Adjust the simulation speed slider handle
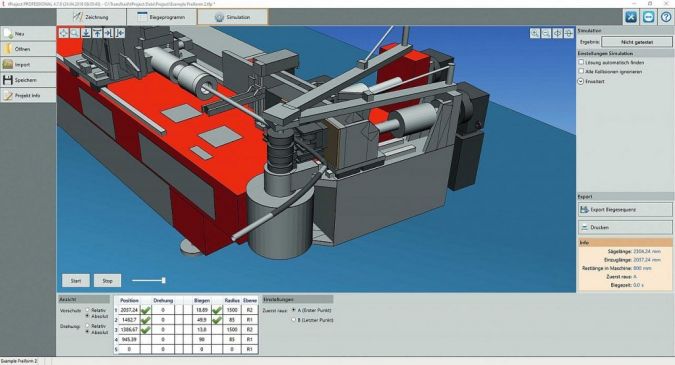The height and width of the screenshot is (365, 675). tap(164, 281)
